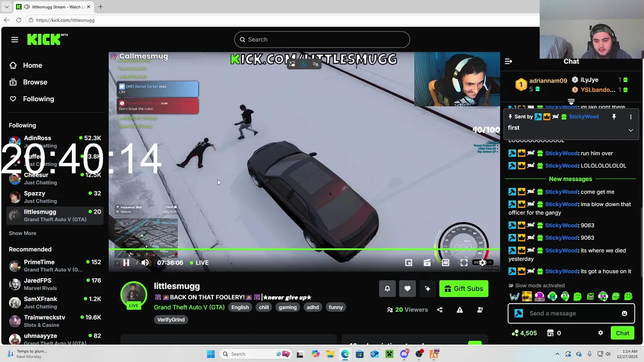Insert the angry green square emote
The height and width of the screenshot is (362, 644).
[x=590, y=297]
